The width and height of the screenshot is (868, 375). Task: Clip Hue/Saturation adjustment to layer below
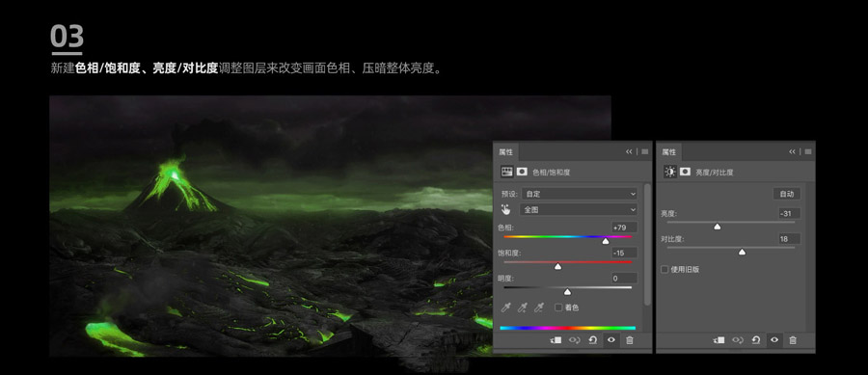click(556, 340)
